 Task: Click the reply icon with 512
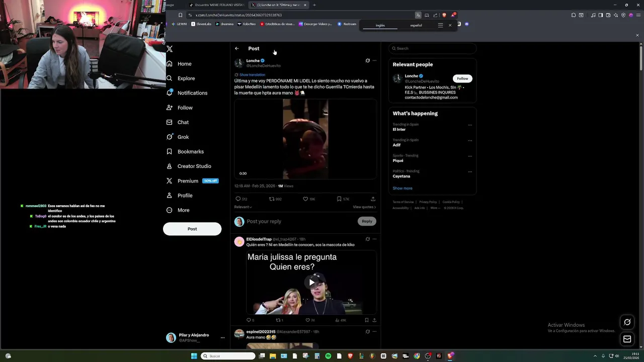pyautogui.click(x=238, y=199)
